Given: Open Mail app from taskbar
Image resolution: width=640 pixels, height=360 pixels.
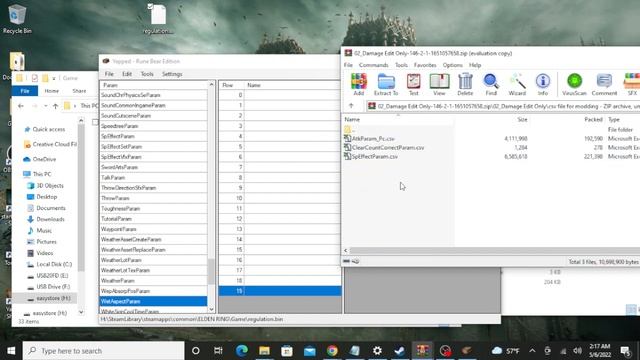Looking at the screenshot, I should pos(309,351).
